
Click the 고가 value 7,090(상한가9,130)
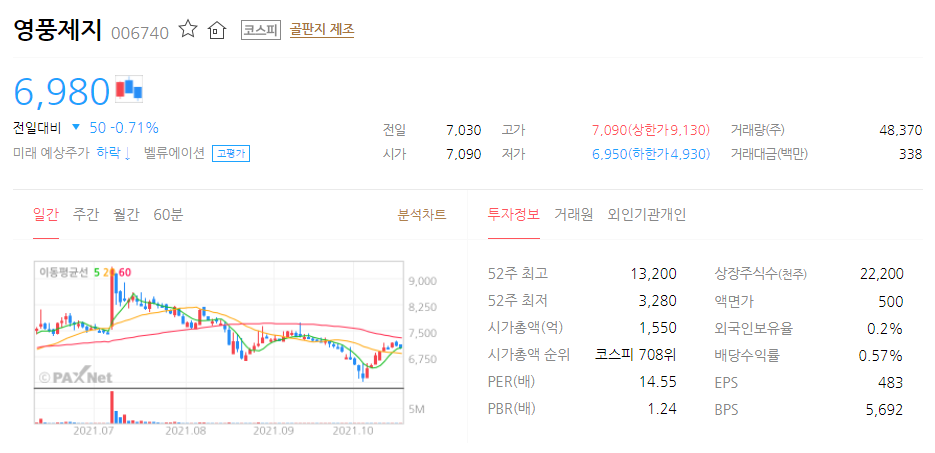click(651, 130)
